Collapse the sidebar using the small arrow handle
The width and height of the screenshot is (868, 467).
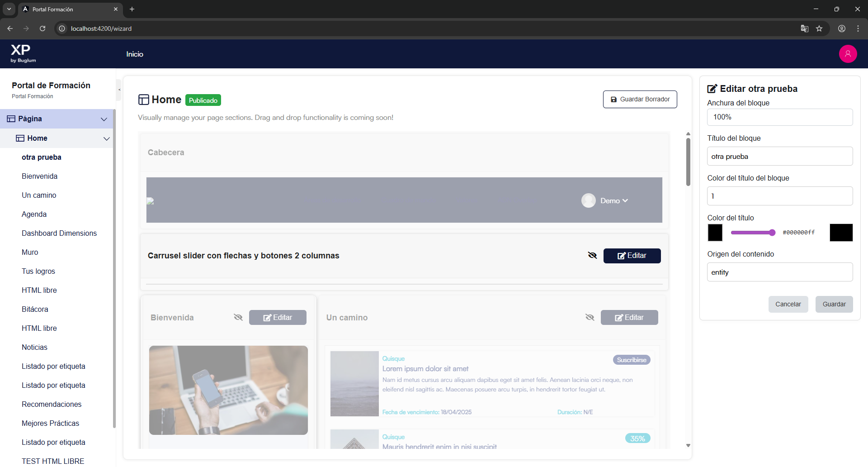coord(119,90)
